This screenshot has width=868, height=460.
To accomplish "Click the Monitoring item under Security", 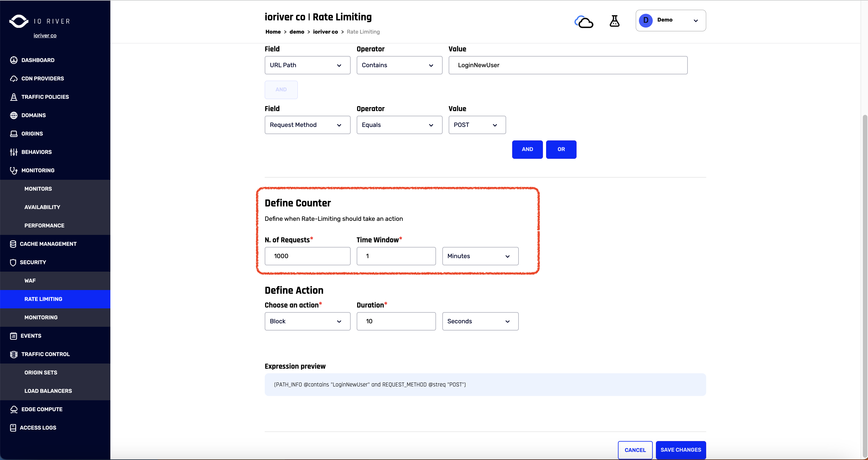I will 41,318.
